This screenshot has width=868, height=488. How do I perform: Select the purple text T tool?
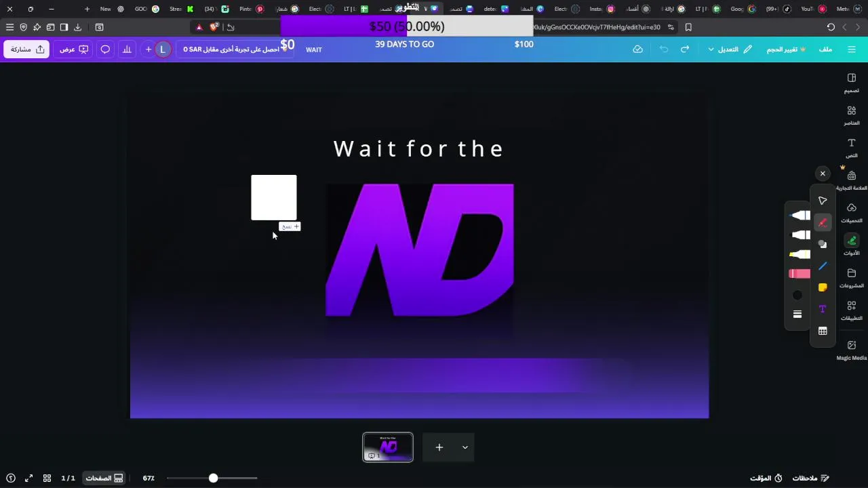point(823,309)
